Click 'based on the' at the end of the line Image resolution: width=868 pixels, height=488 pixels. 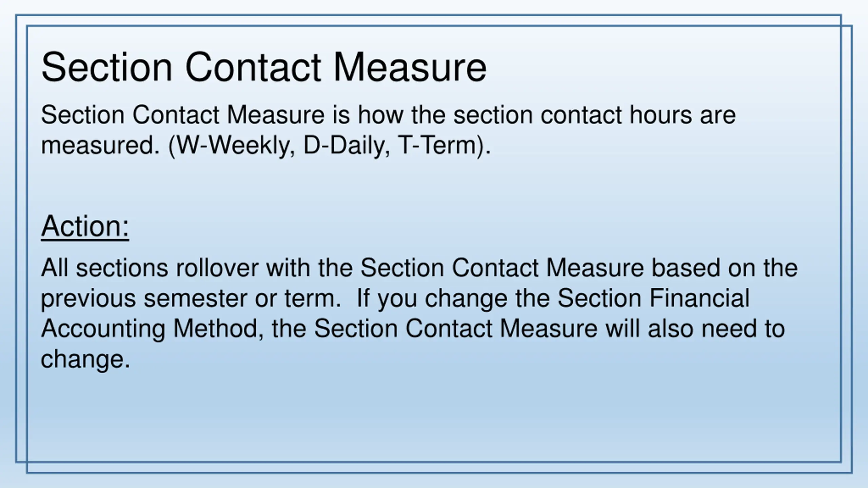(725, 268)
